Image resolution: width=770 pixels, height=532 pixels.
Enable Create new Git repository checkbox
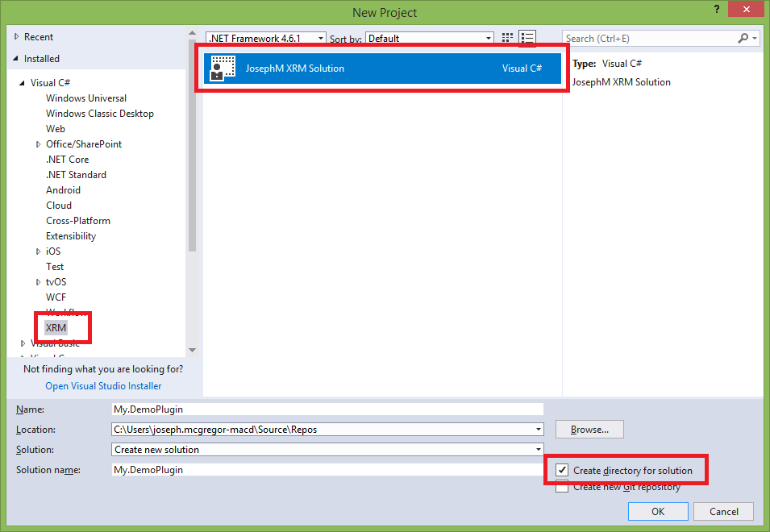click(x=563, y=487)
